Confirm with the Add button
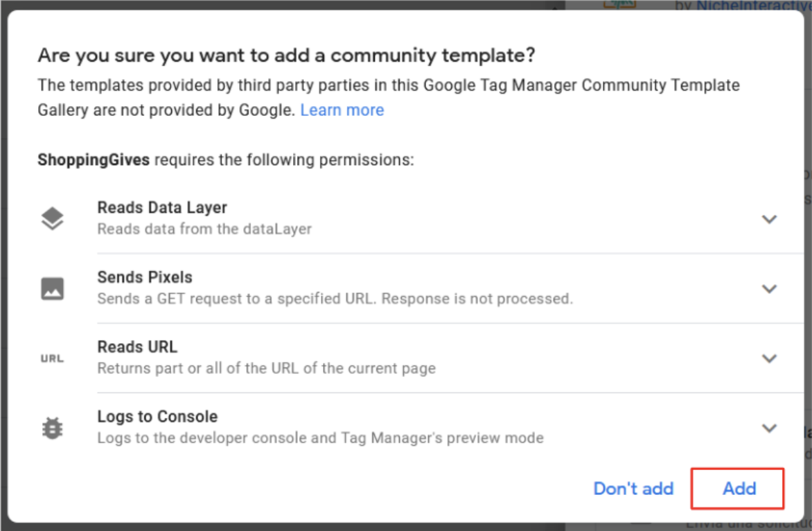812x531 pixels. (x=737, y=489)
